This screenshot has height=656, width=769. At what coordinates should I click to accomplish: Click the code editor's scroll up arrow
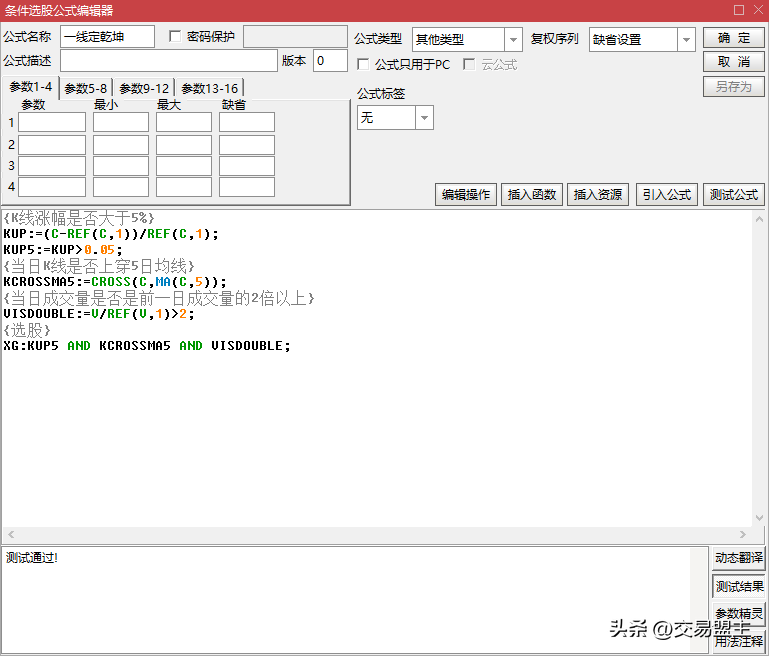[759, 219]
